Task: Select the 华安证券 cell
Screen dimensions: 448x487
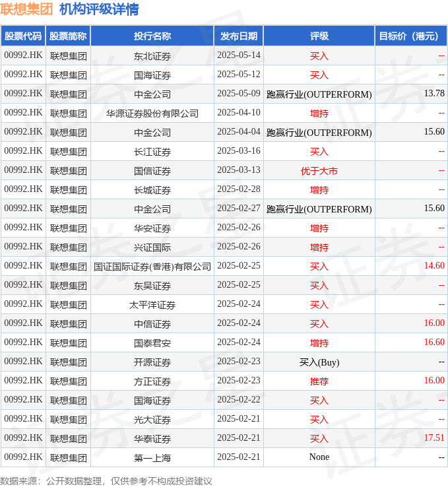Action: pyautogui.click(x=152, y=228)
